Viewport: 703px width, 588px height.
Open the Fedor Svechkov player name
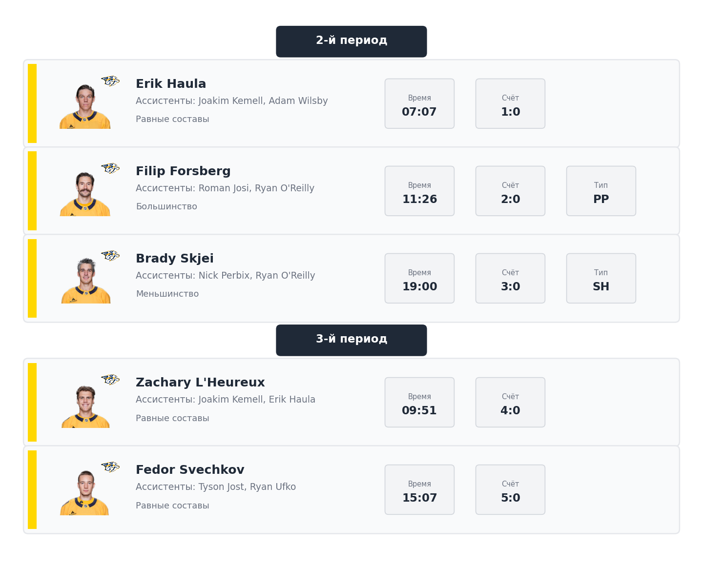(190, 470)
